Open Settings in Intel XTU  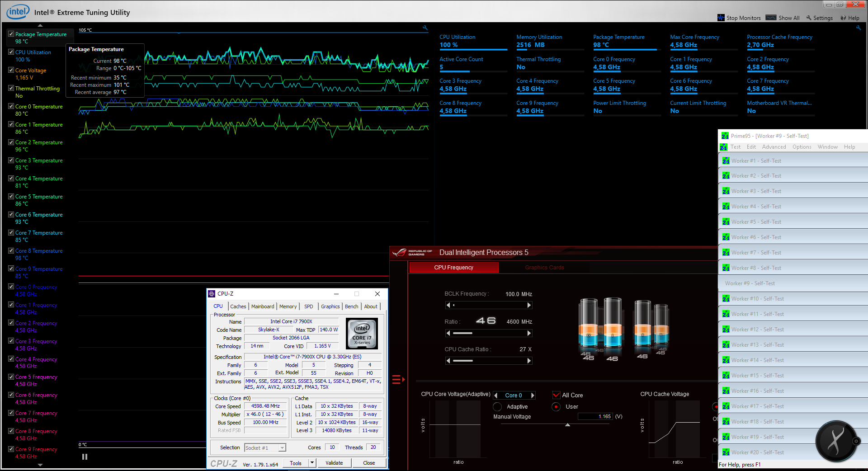[819, 18]
